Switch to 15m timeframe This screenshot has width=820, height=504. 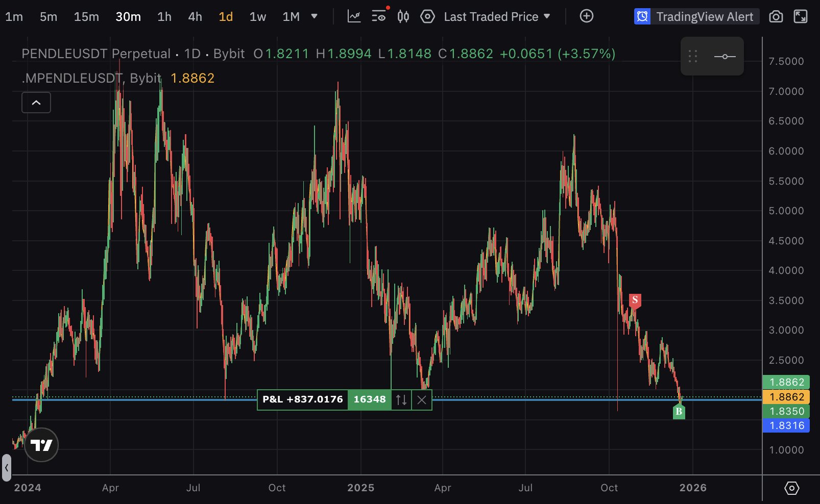click(86, 17)
